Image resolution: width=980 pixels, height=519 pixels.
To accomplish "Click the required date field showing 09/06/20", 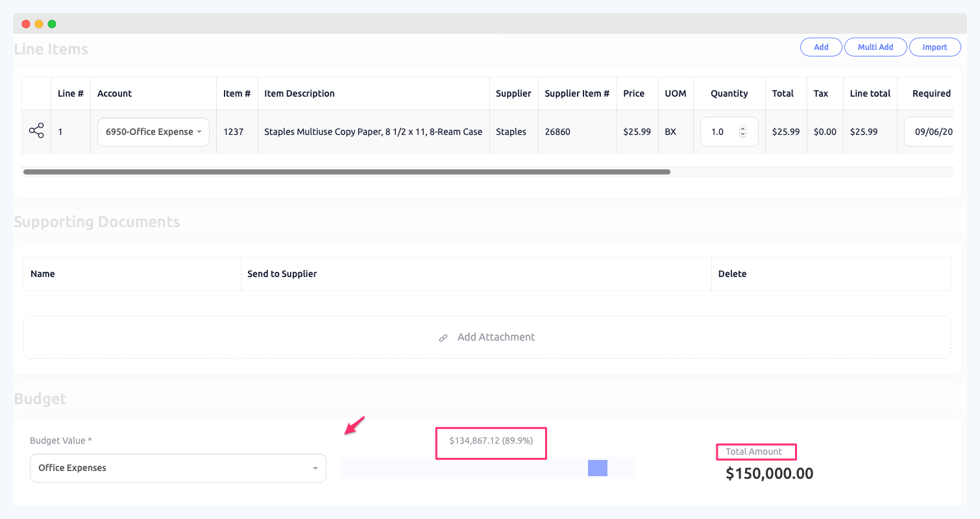I will (933, 131).
